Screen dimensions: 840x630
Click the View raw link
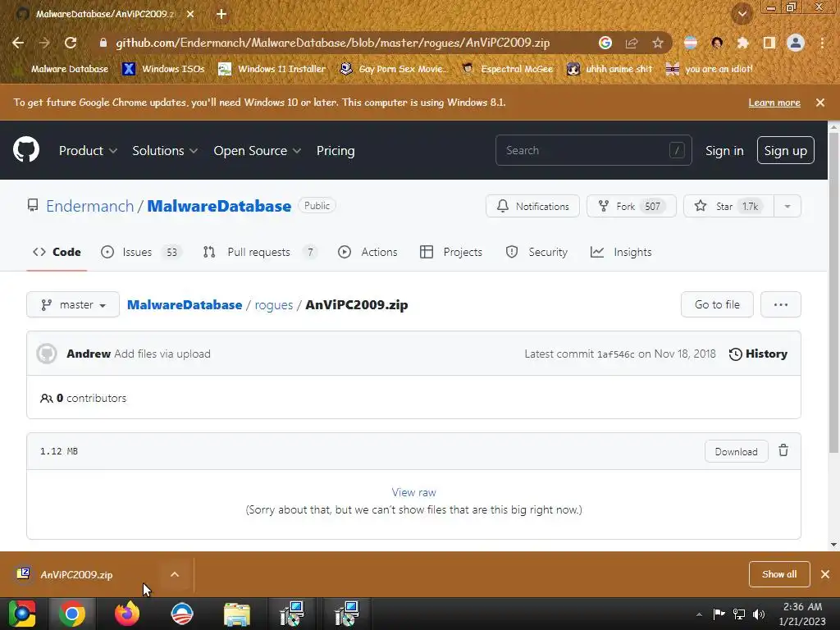[x=413, y=492]
